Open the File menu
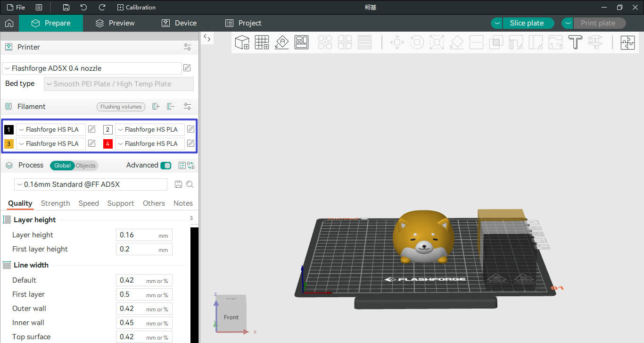The image size is (644, 343). (16, 8)
